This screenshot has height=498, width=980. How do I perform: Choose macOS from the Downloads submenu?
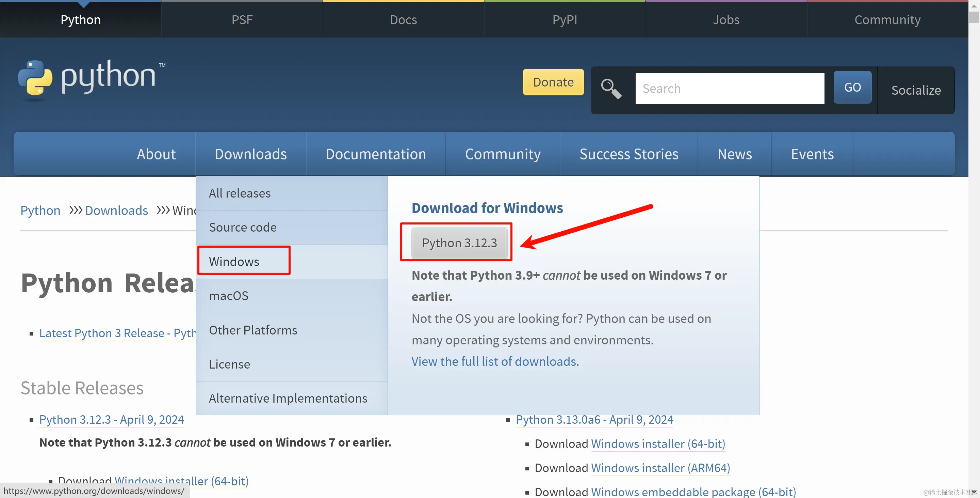click(229, 296)
